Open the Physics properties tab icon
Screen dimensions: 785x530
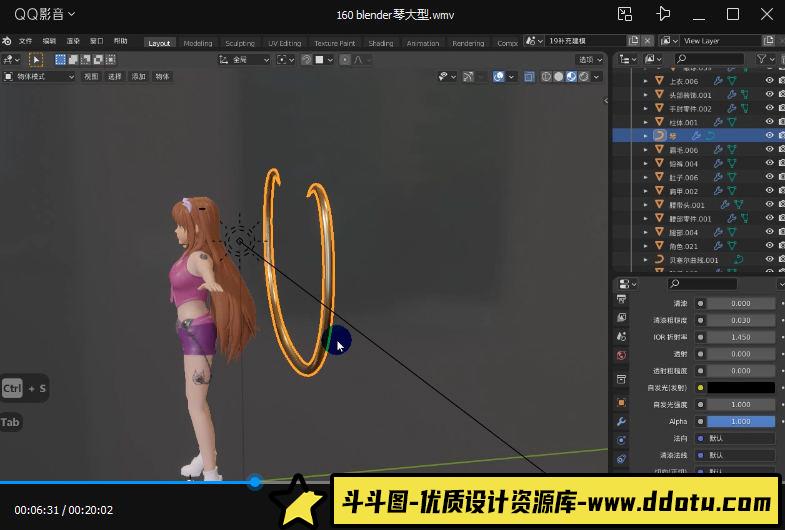tap(622, 440)
